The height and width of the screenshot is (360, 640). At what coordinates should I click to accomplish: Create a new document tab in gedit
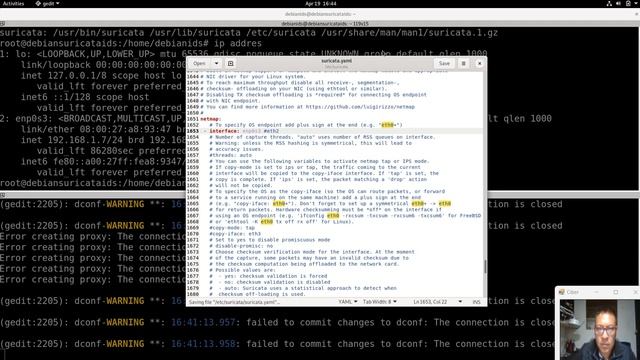coord(231,63)
